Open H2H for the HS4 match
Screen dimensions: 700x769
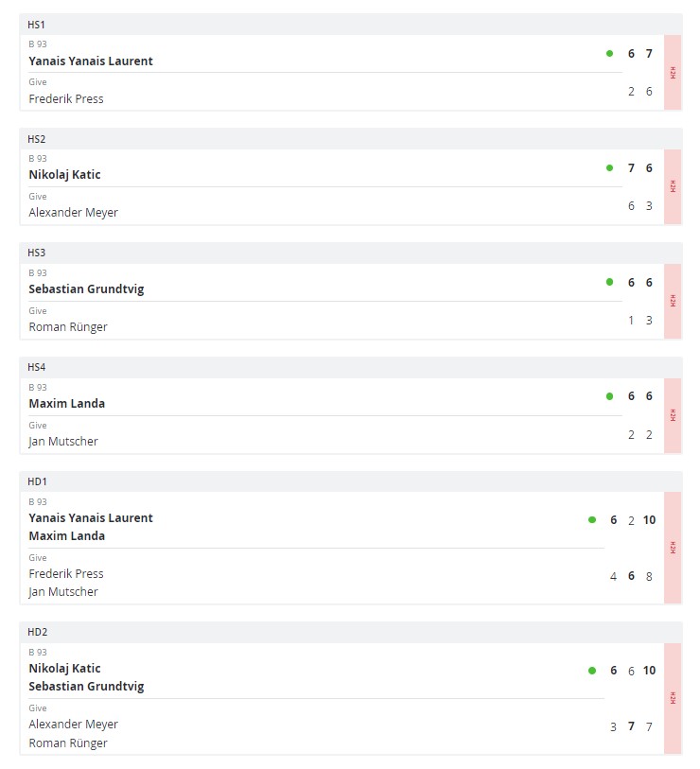pos(673,415)
